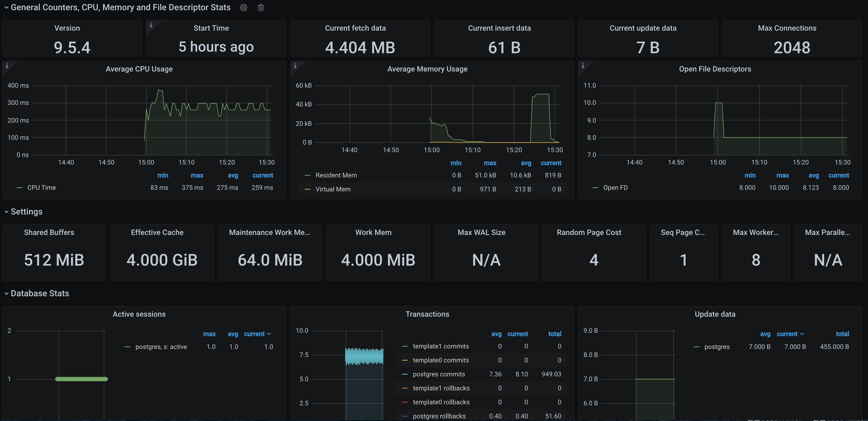Click info icon on Open File Descriptors
Image resolution: width=868 pixels, height=421 pixels.
583,66
